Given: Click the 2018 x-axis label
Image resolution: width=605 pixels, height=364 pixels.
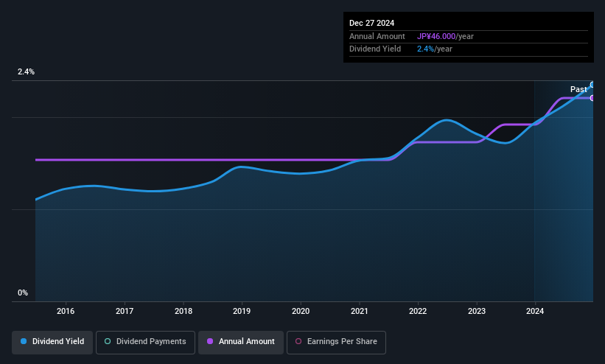Looking at the screenshot, I should (x=183, y=311).
